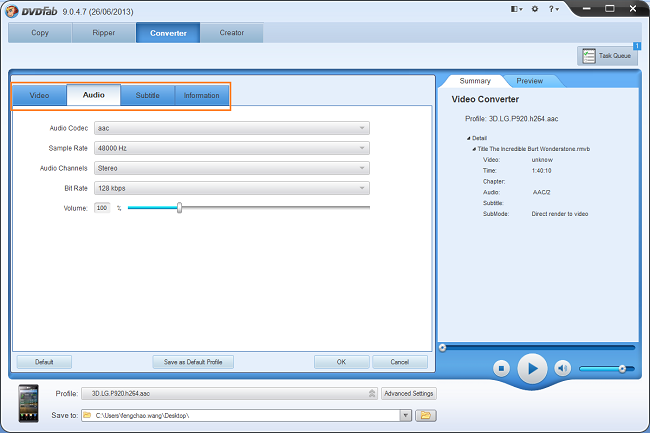Open the Task Queue

point(607,56)
